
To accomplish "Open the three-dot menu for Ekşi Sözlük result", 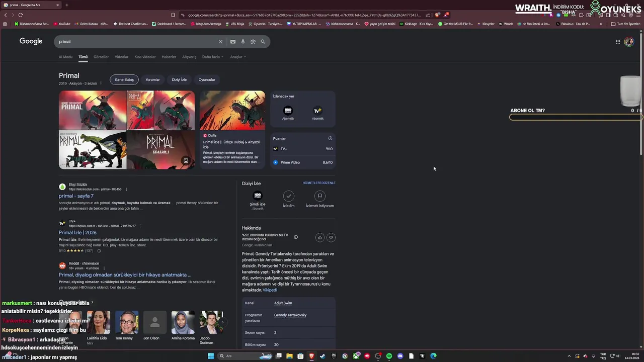I will [126, 189].
